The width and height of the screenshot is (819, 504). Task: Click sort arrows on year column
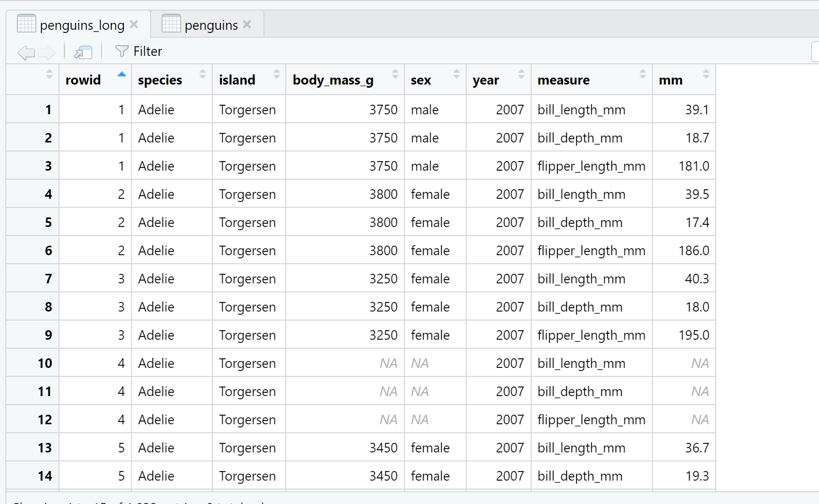[521, 74]
